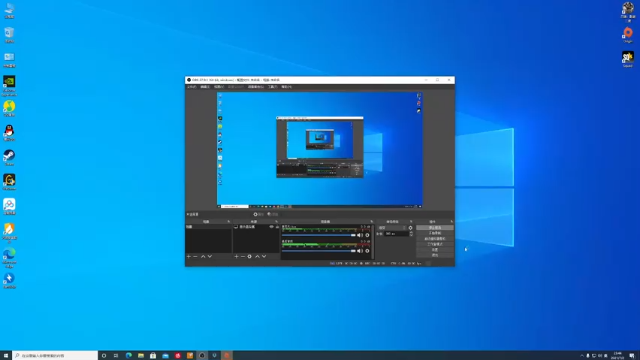The height and width of the screenshot is (360, 640).
Task: Open the View menu in OBS
Action: [219, 87]
